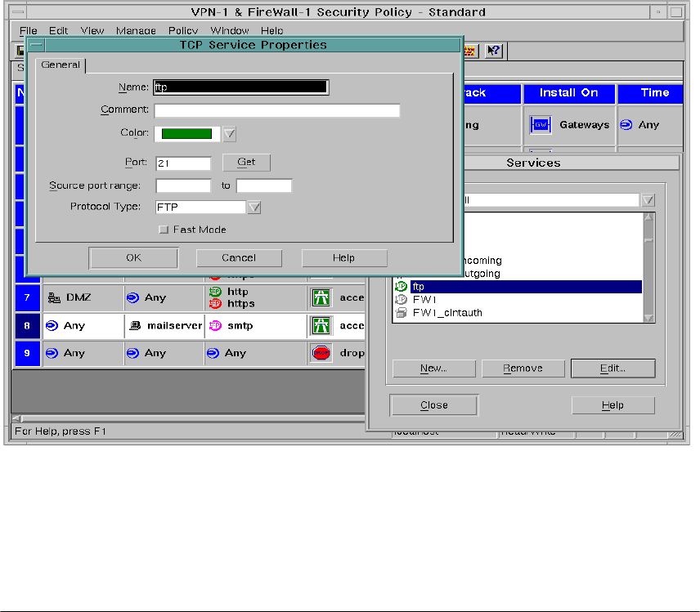Open the Policy menu

(x=183, y=31)
